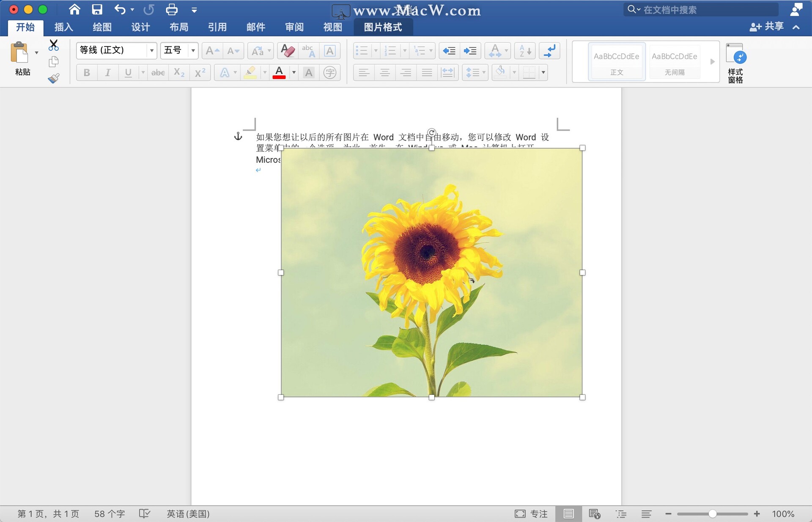Open the font name dropdown
Image resolution: width=812 pixels, height=522 pixels.
[x=151, y=50]
